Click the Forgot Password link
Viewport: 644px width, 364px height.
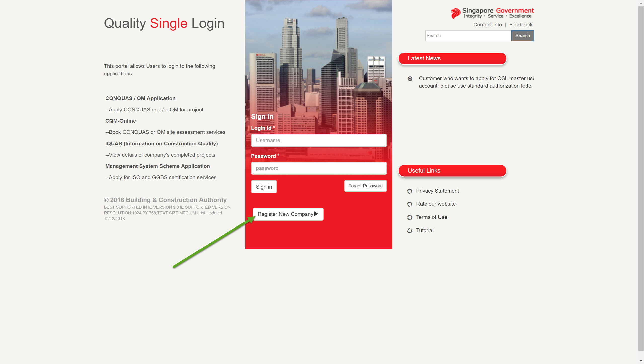pos(365,186)
